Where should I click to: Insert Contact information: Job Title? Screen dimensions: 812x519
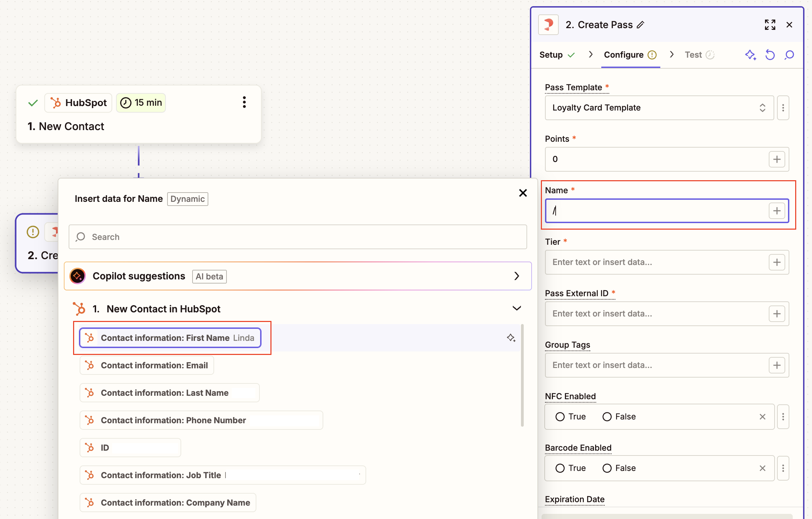tap(223, 475)
